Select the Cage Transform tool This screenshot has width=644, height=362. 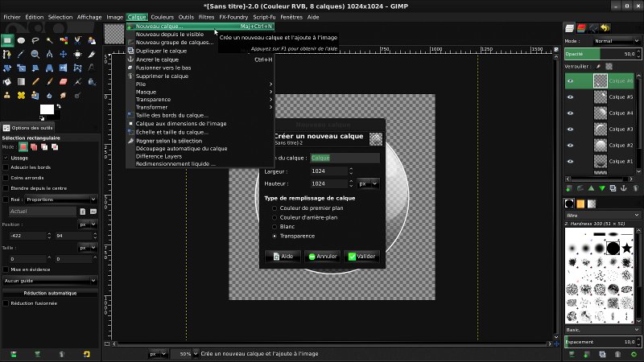[x=77, y=68]
